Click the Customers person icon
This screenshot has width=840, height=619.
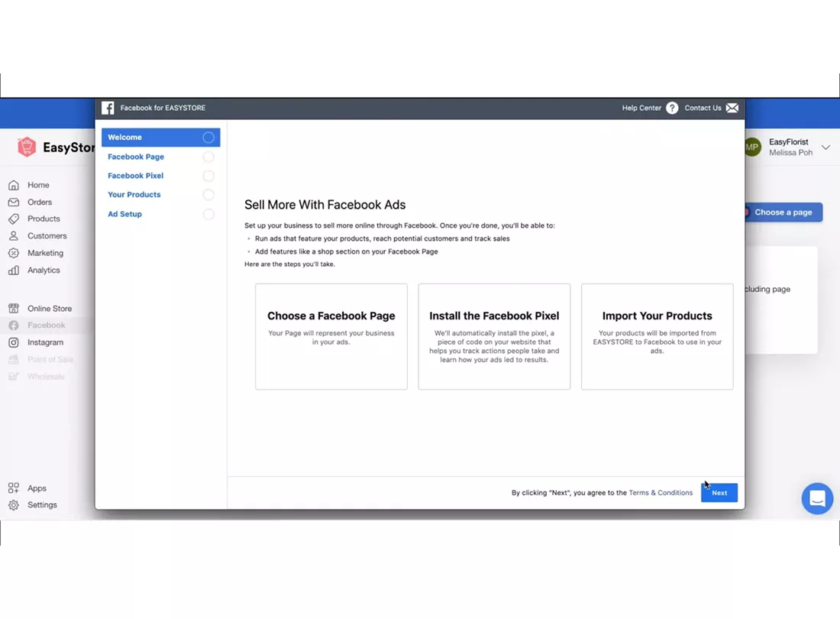click(x=14, y=236)
